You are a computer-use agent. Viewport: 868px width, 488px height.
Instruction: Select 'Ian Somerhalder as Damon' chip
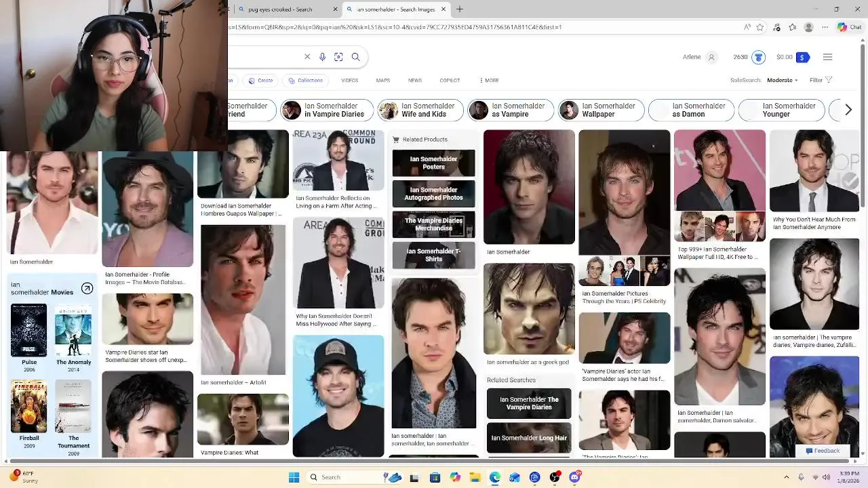691,110
